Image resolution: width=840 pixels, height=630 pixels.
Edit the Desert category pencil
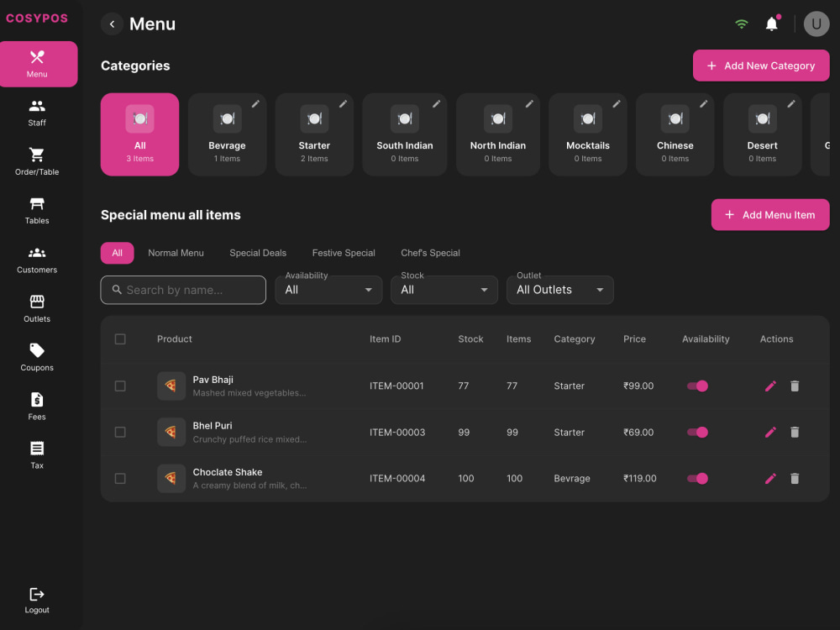click(x=790, y=104)
